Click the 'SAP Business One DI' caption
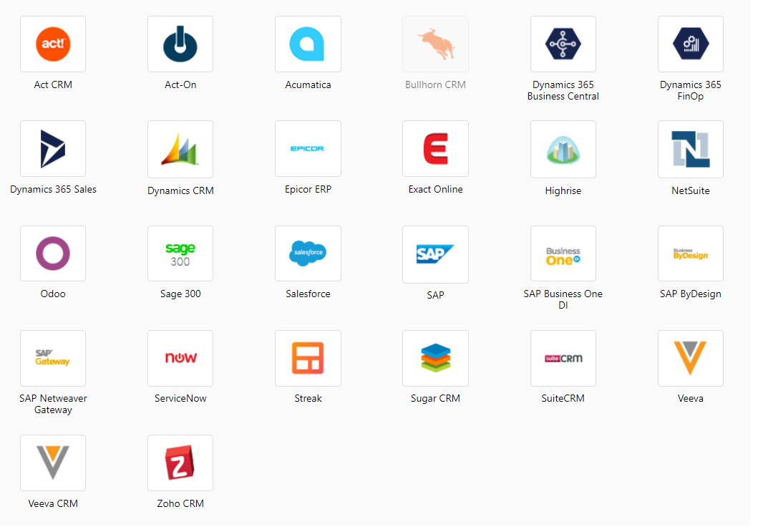This screenshot has height=532, width=758. coord(563,299)
